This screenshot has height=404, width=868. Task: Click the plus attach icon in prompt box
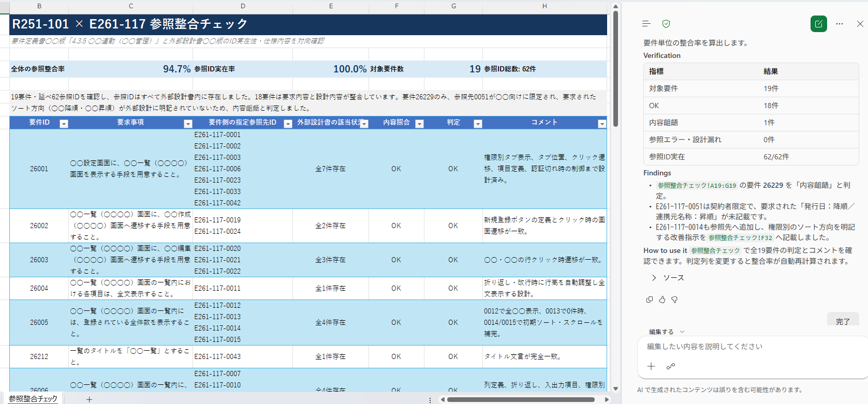(x=651, y=366)
